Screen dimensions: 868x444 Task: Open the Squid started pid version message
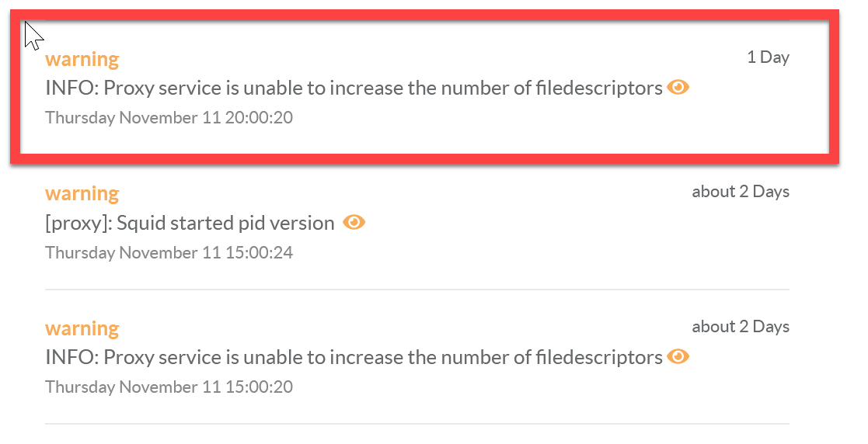[190, 224]
